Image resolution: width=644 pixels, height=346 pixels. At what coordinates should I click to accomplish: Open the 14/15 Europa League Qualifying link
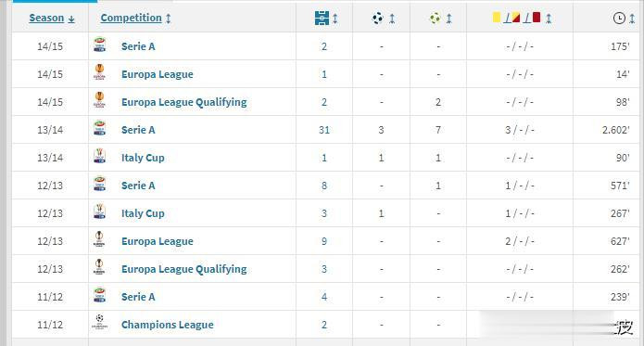click(x=184, y=102)
